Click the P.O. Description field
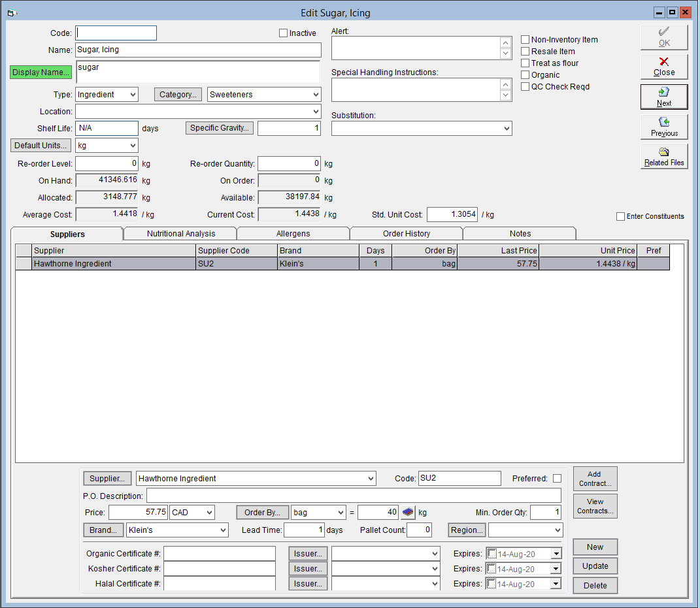 click(354, 496)
